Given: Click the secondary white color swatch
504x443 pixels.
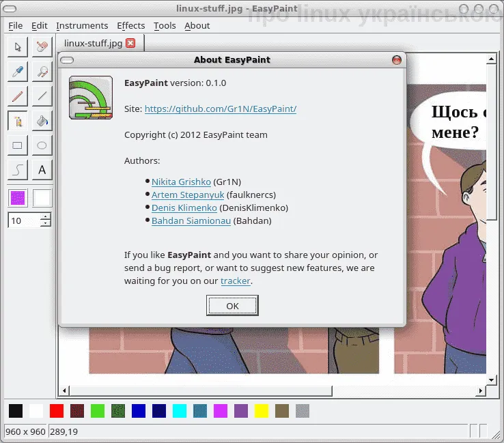Looking at the screenshot, I should point(42,197).
